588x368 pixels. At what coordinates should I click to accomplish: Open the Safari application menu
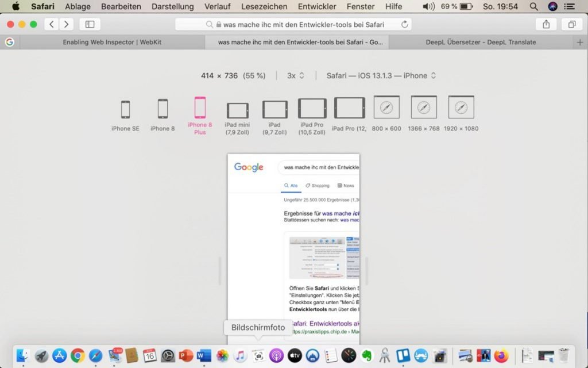tap(42, 6)
